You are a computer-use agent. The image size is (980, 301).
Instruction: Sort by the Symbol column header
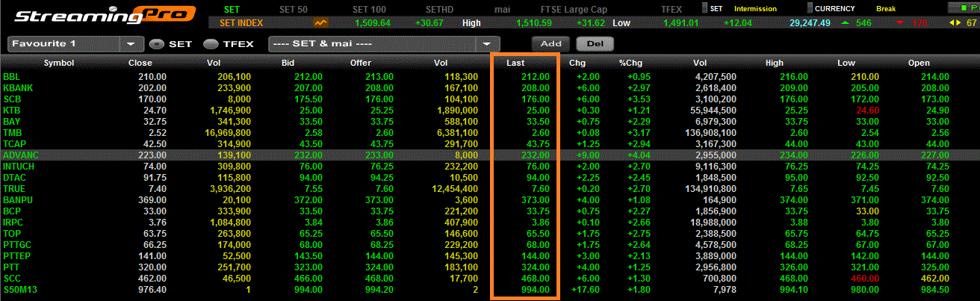58,63
